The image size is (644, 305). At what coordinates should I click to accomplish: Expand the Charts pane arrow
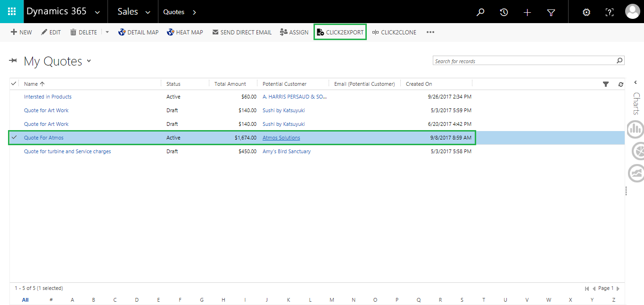pyautogui.click(x=636, y=82)
